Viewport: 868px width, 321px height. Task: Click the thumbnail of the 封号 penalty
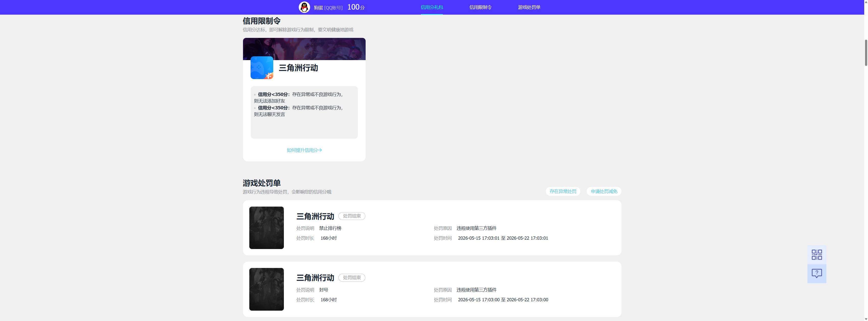(266, 289)
